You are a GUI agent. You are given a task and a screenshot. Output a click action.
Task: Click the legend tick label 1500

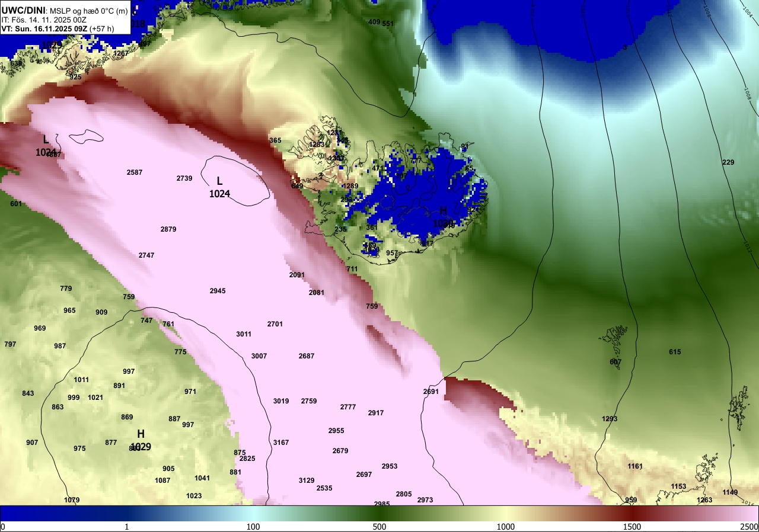632,527
